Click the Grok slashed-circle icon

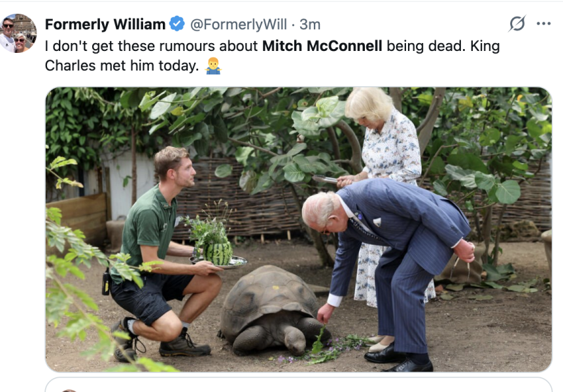tap(517, 24)
